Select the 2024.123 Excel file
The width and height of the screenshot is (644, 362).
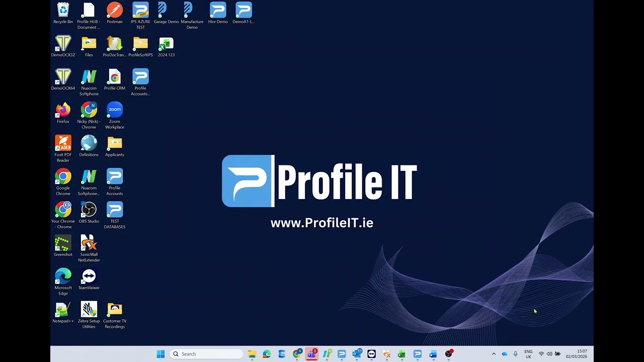(166, 46)
